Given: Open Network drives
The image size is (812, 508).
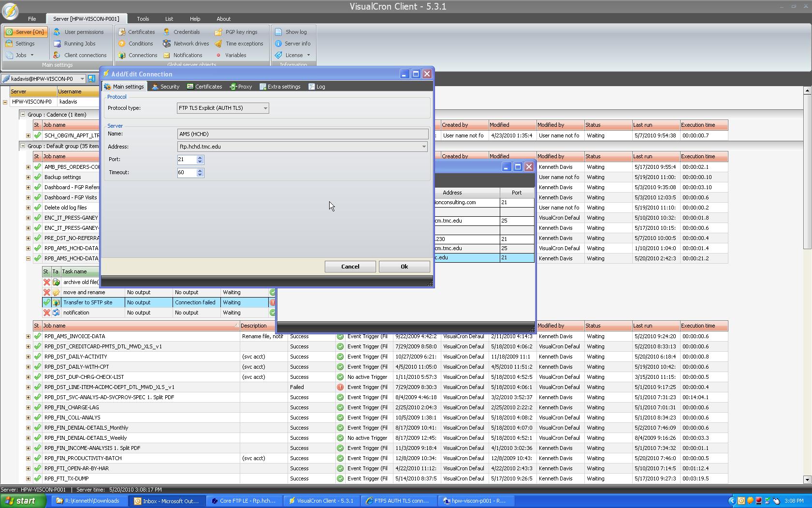Looking at the screenshot, I should point(186,44).
